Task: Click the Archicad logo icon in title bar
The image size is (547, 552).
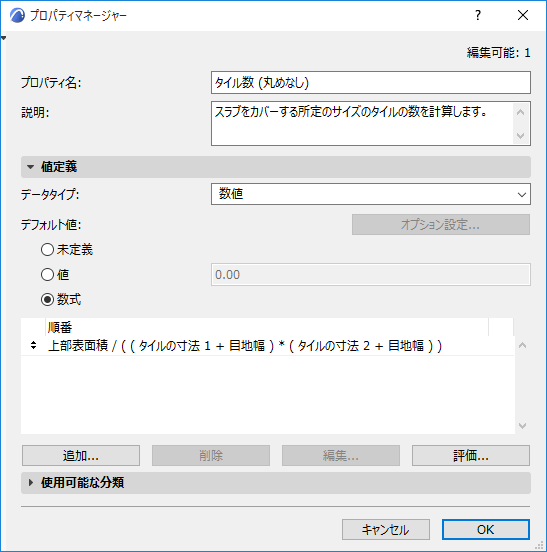Action: tap(17, 15)
